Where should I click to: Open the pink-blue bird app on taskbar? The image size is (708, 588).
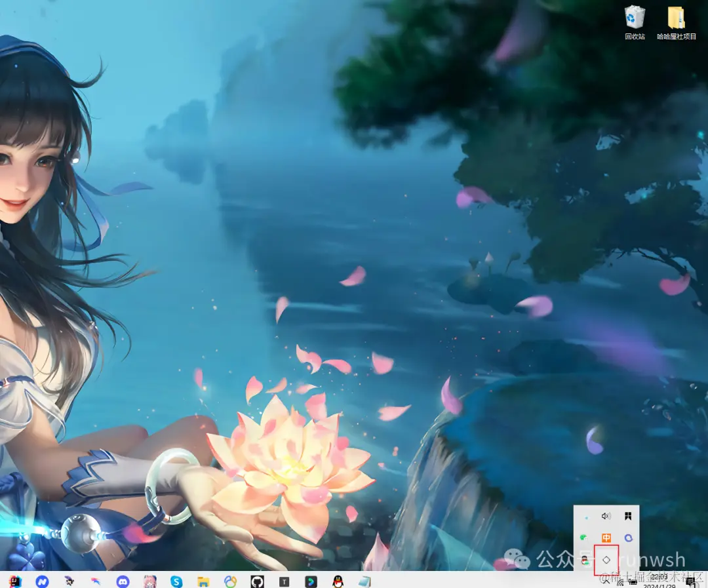[96, 581]
